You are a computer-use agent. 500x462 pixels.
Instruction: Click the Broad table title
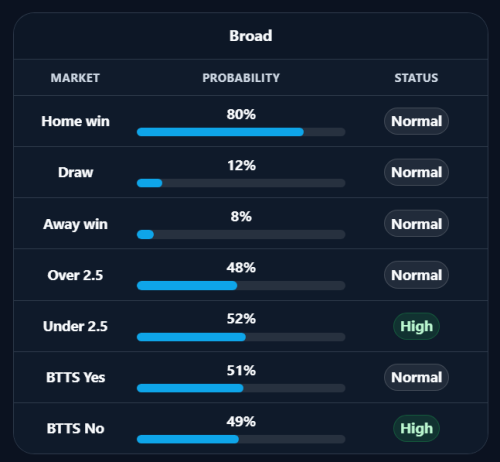tap(251, 36)
